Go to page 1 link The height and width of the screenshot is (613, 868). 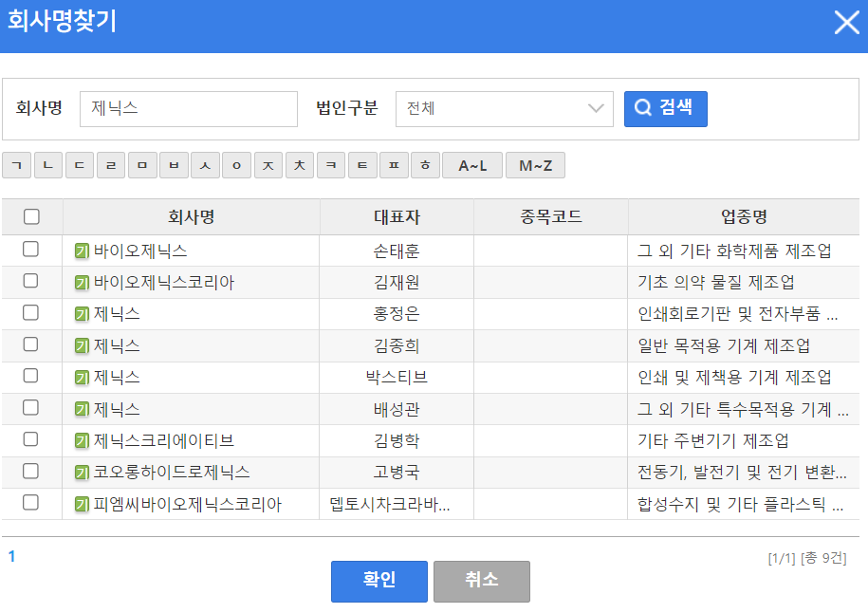[x=11, y=556]
